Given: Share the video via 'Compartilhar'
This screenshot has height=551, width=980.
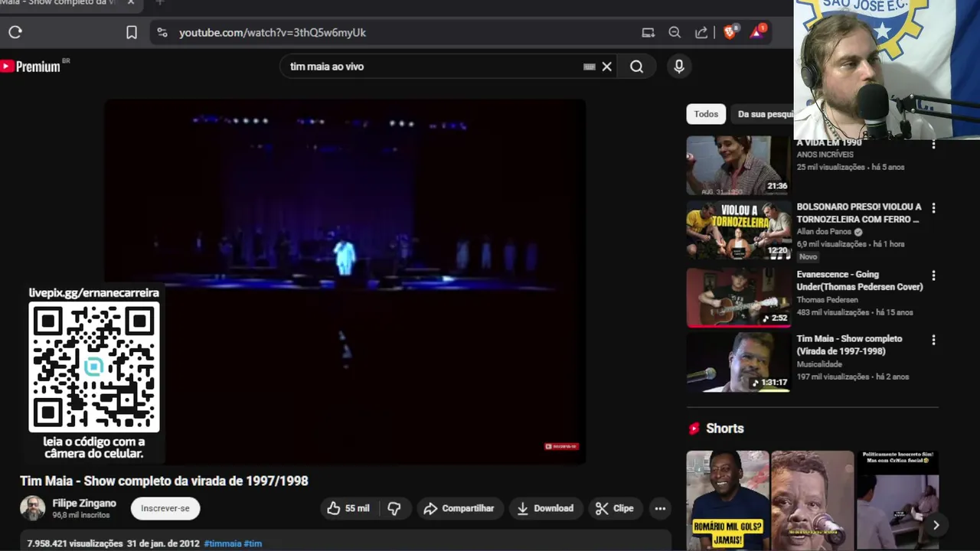Looking at the screenshot, I should click(x=459, y=508).
